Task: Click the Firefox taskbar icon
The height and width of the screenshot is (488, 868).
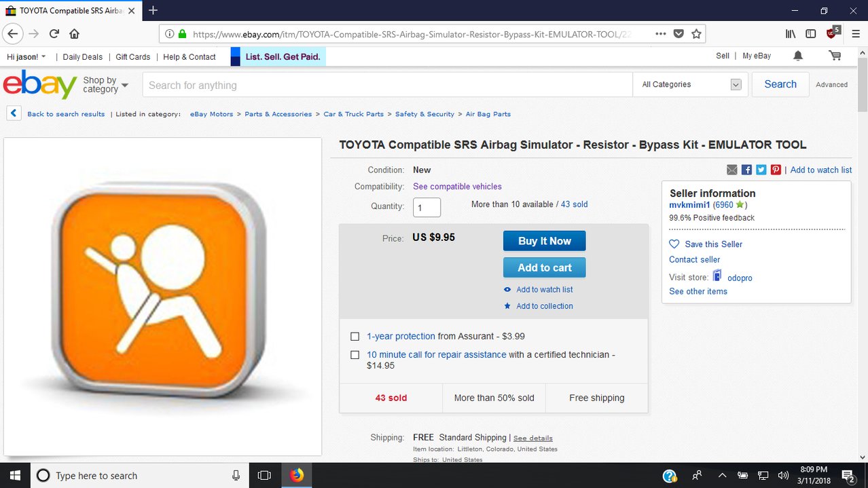Action: pyautogui.click(x=297, y=475)
